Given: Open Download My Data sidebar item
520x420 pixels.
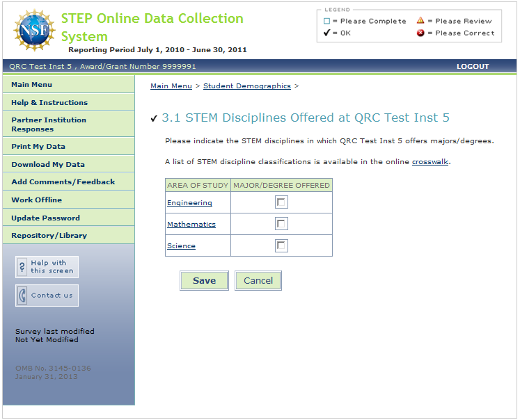Looking at the screenshot, I should click(48, 165).
